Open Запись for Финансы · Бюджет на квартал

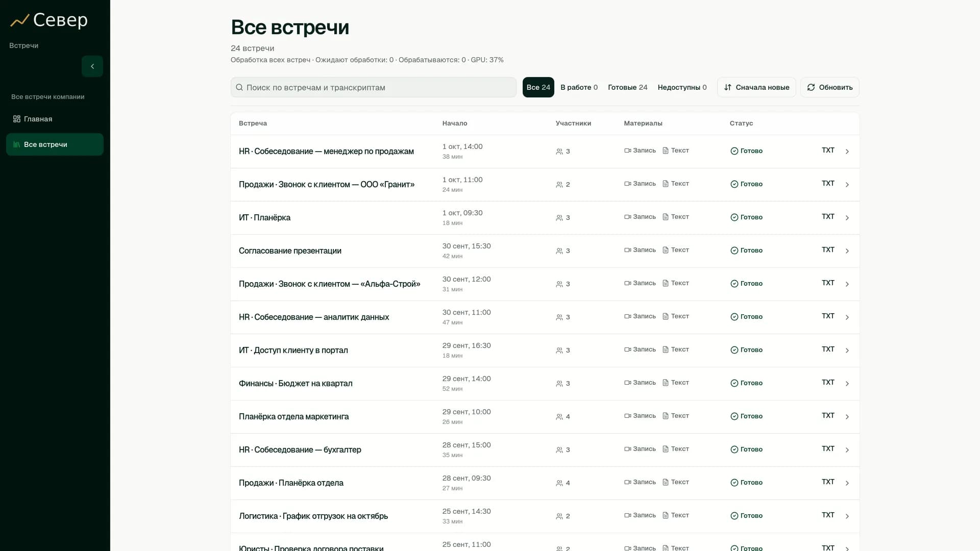pos(640,383)
